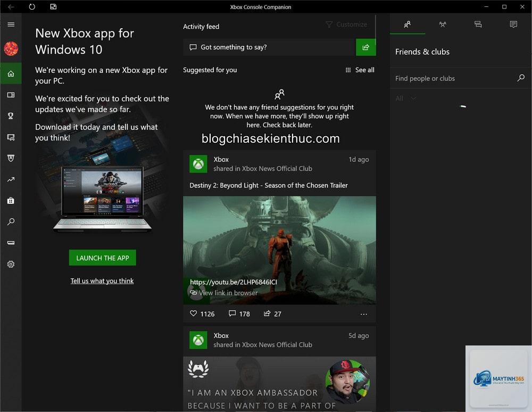Share the Destiny 2 trailer post
Image resolution: width=532 pixels, height=412 pixels.
pos(272,314)
